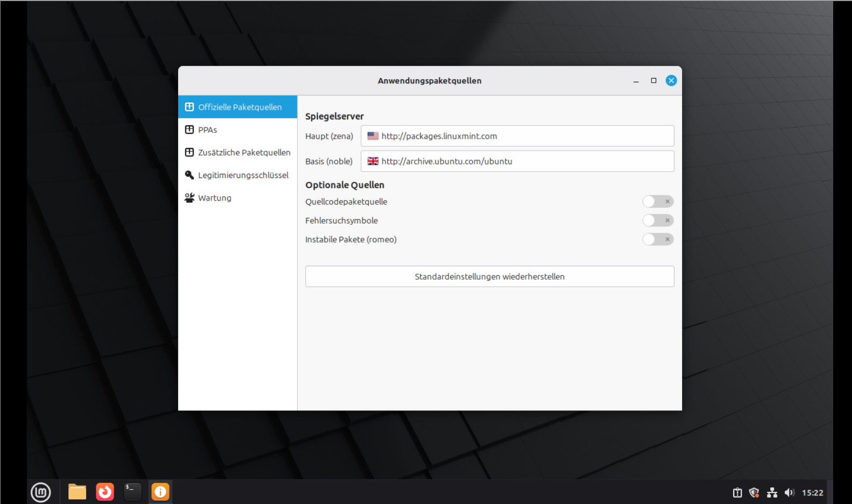Enable Instabile Pakete (romeo) switch

point(657,239)
